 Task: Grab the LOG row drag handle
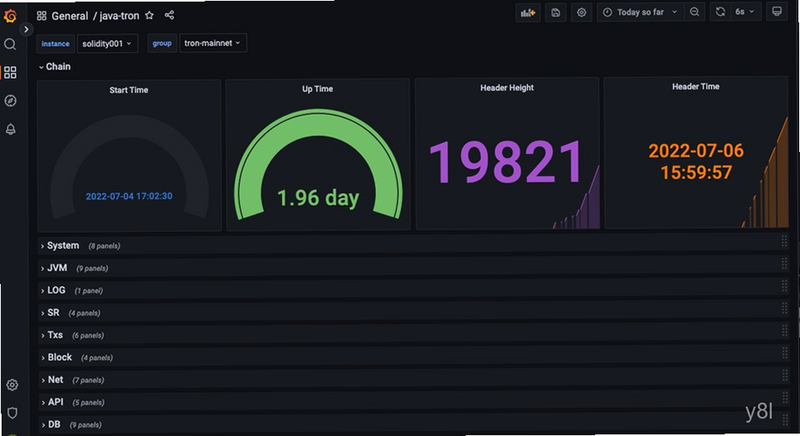784,286
